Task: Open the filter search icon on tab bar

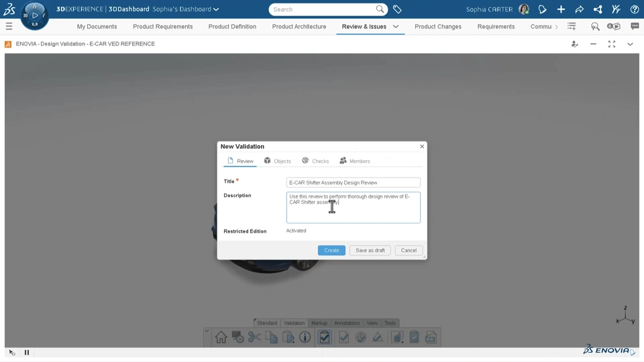Action: pos(595,26)
